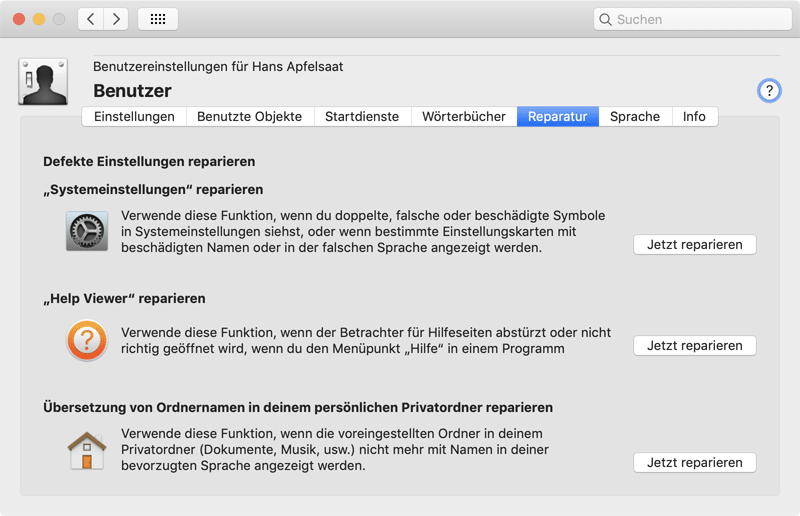The width and height of the screenshot is (800, 516).
Task: Click the home folder house icon
Action: point(87,451)
